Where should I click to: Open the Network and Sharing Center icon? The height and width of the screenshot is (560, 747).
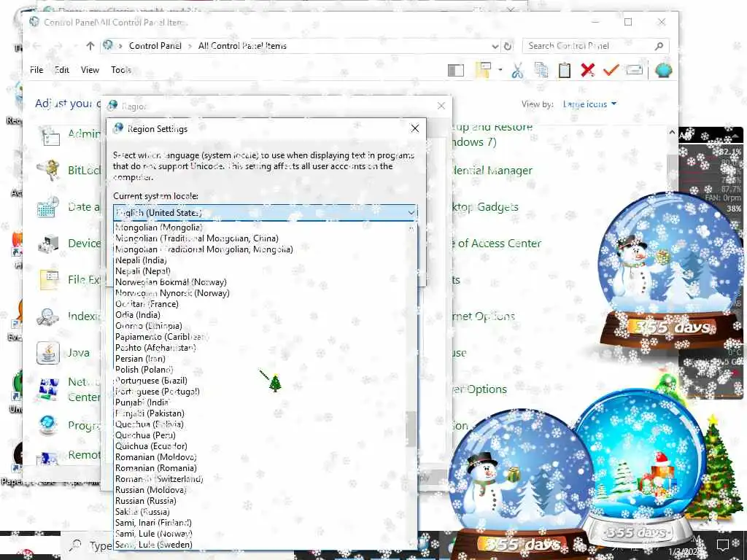48,389
